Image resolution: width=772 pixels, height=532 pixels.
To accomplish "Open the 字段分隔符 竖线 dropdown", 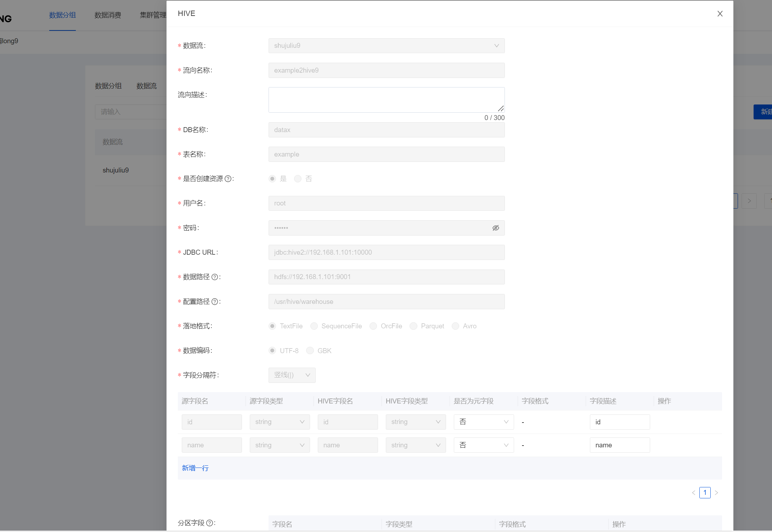I will 292,375.
